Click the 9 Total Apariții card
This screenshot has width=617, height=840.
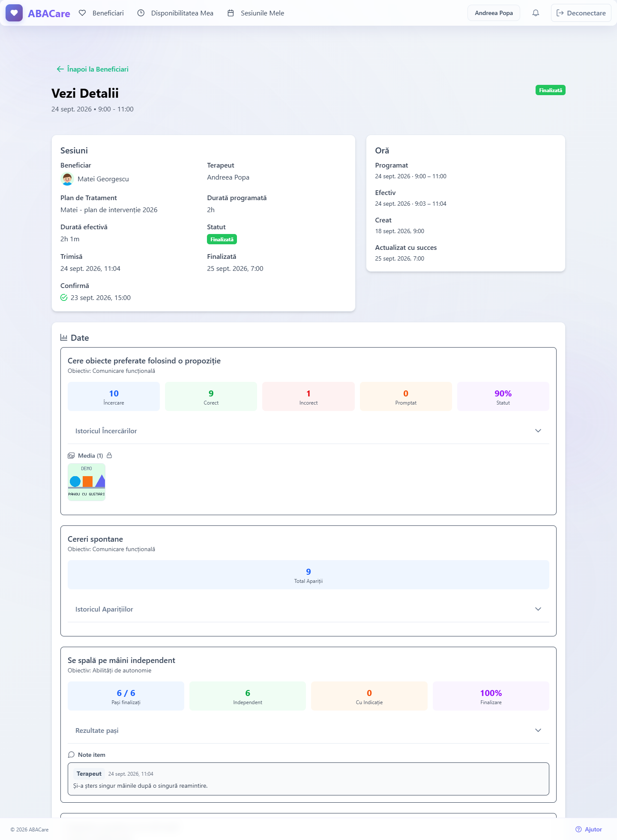tap(308, 575)
